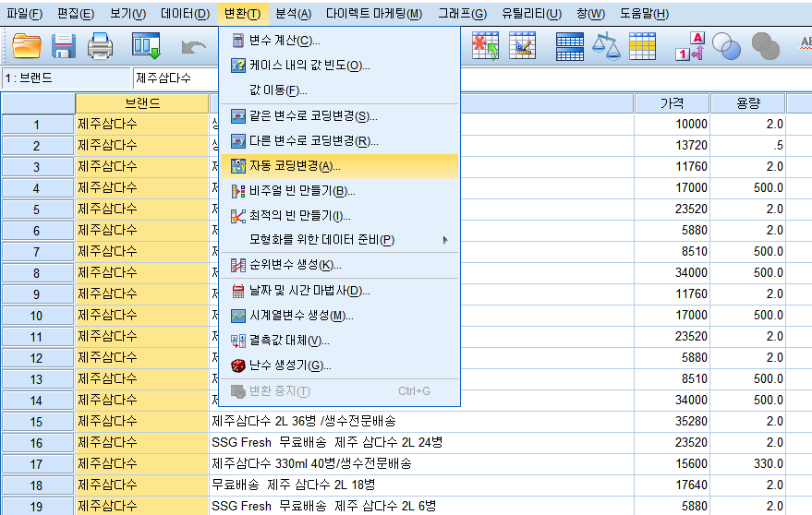Undo last action arrow icon
Screen dimensions: 812x515
tap(194, 47)
